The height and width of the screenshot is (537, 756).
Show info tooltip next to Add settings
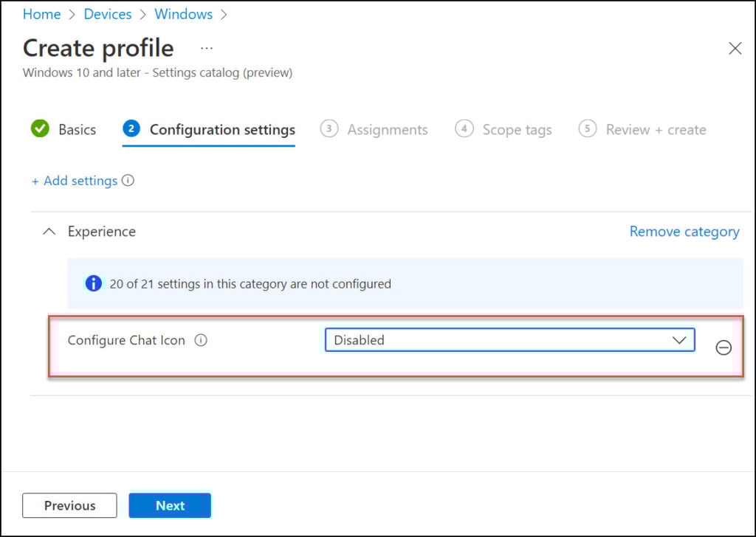click(x=128, y=180)
